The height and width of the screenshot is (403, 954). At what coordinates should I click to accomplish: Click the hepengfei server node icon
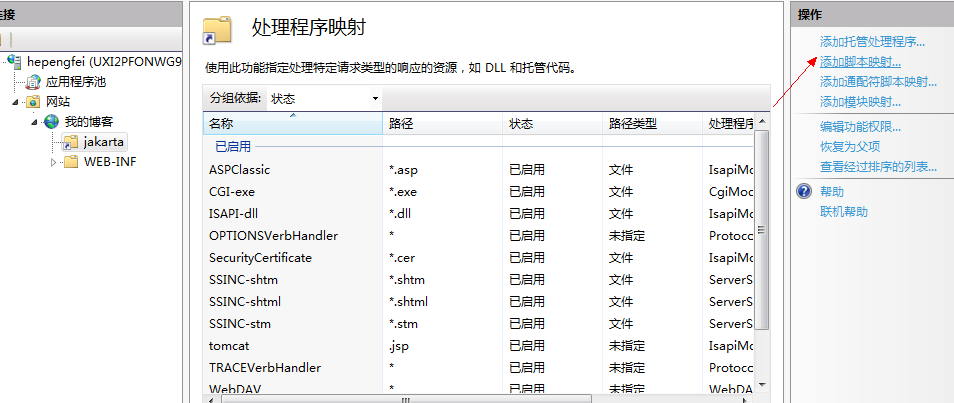[15, 61]
